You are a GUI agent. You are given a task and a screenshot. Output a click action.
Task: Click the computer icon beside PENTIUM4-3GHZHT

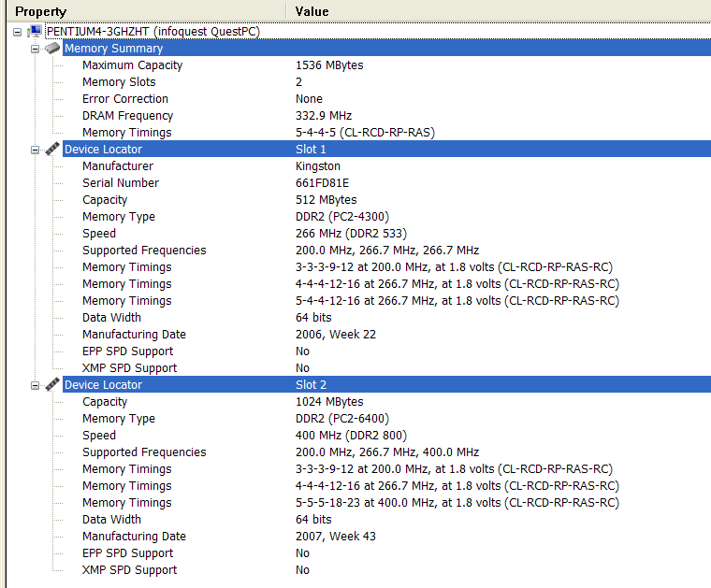tap(35, 31)
